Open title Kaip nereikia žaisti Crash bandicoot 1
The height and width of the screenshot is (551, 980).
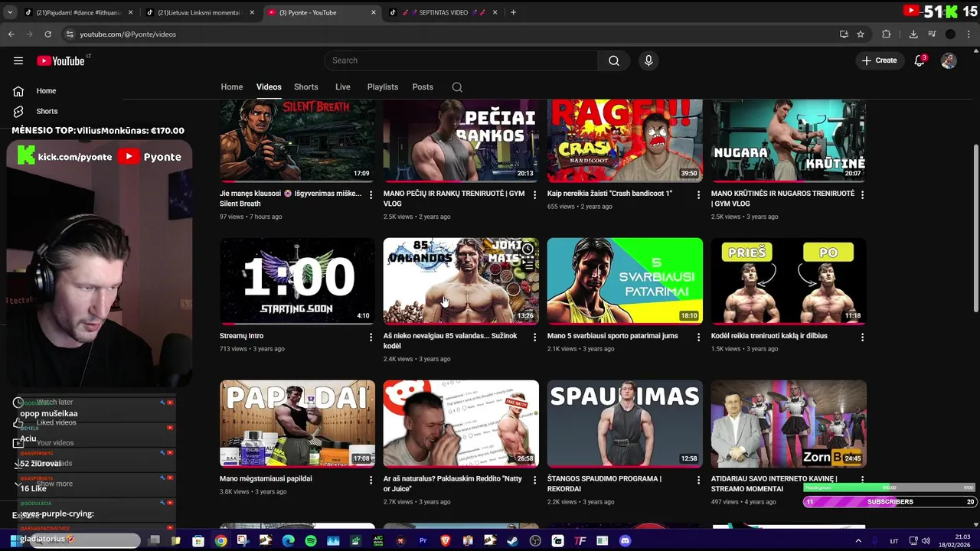point(609,194)
